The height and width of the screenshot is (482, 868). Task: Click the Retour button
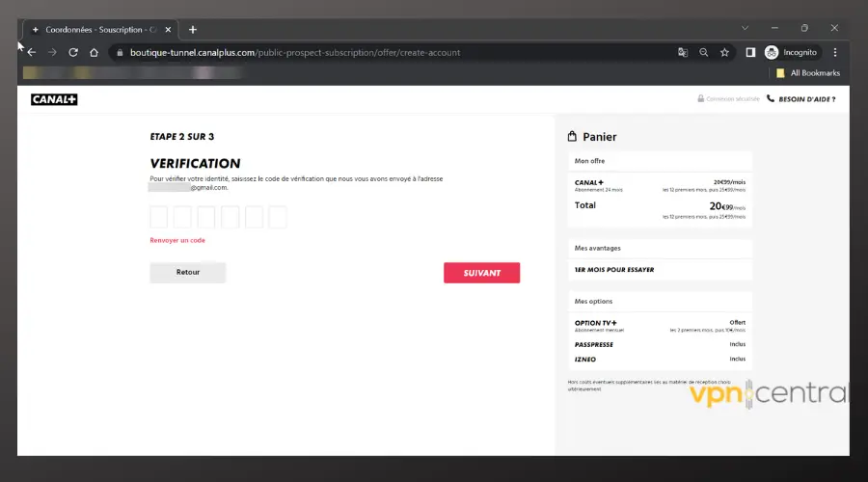point(188,273)
